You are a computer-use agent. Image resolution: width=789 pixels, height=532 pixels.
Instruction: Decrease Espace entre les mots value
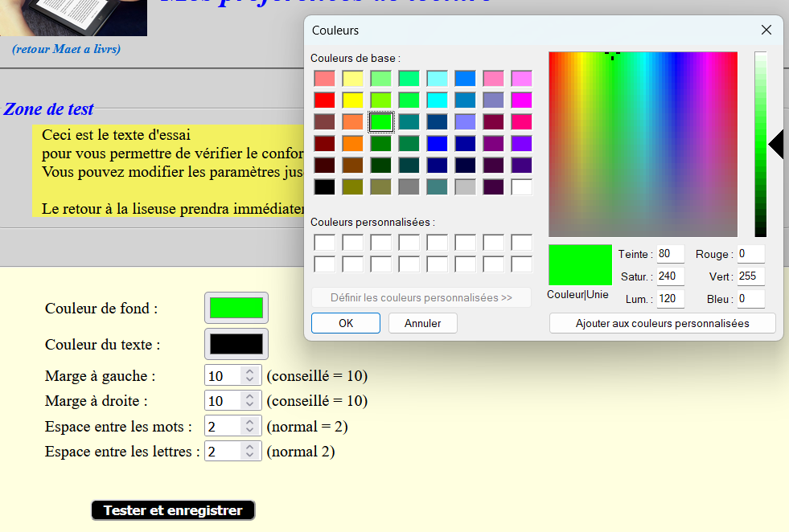(249, 431)
